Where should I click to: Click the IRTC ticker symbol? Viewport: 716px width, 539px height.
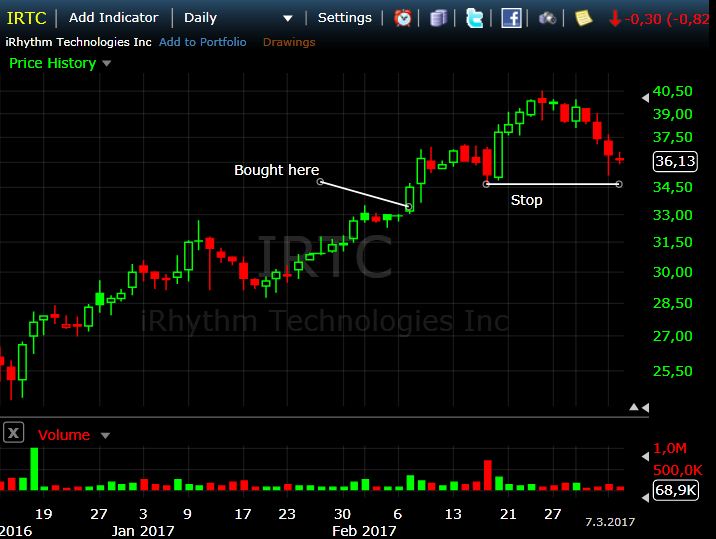(x=26, y=18)
